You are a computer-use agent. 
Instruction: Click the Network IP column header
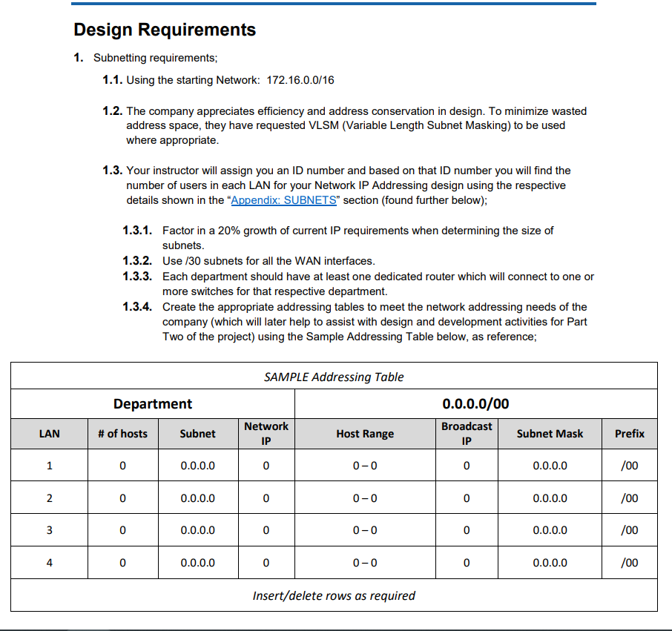pos(266,434)
